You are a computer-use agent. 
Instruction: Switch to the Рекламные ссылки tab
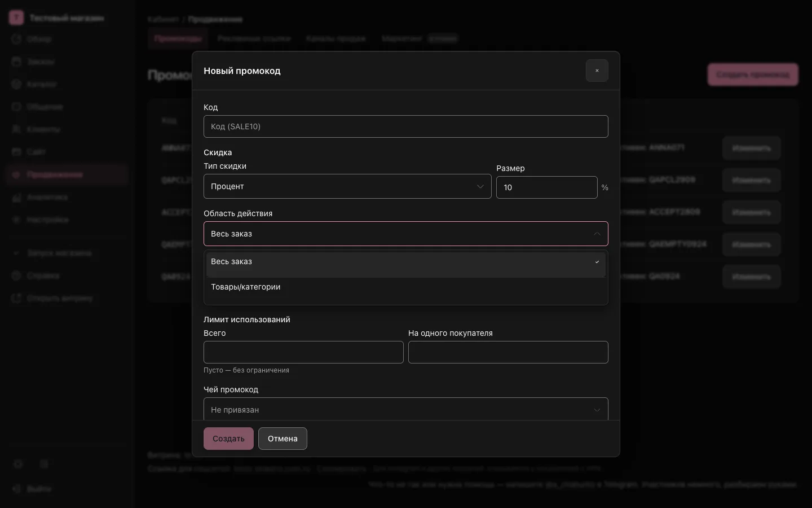point(254,38)
